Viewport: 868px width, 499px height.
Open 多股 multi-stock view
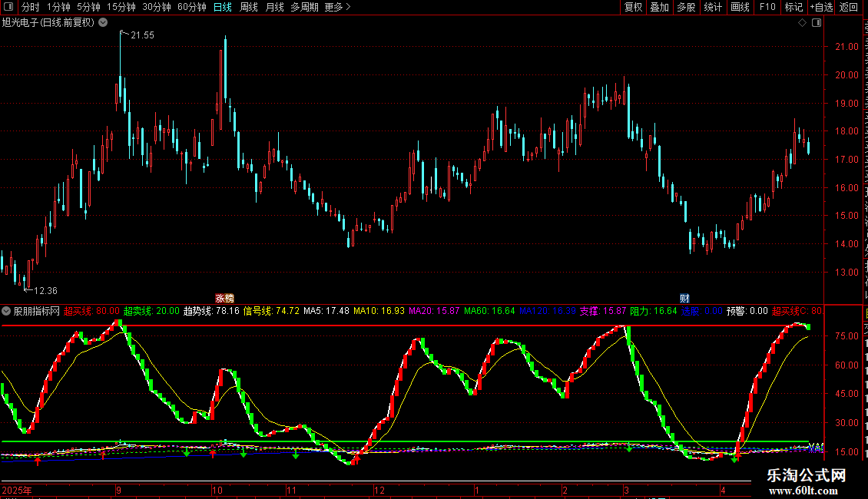[x=687, y=7]
